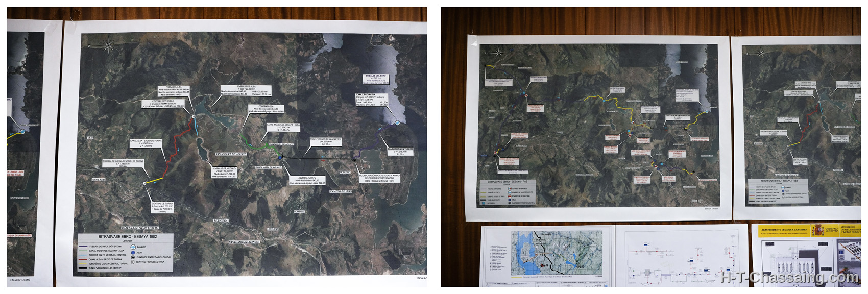
Task: Click the Bitrasvase Ebro - Besaya 1982 title
Action: pos(128,237)
